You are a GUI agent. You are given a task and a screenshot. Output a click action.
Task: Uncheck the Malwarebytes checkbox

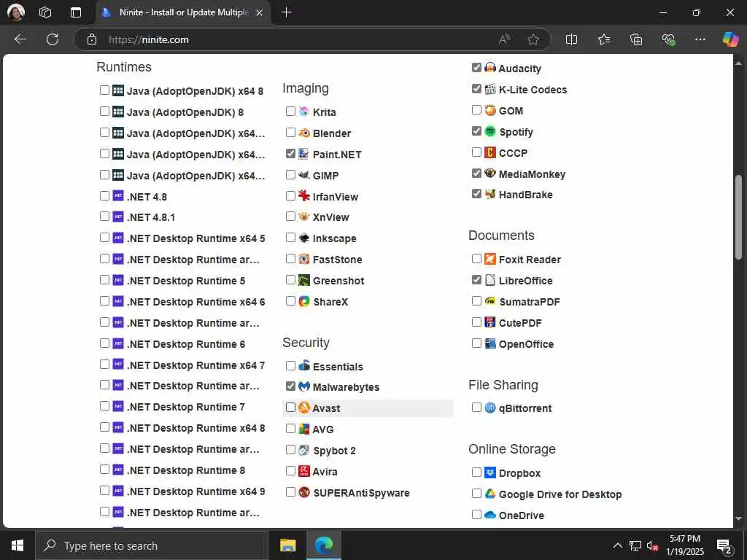point(290,386)
